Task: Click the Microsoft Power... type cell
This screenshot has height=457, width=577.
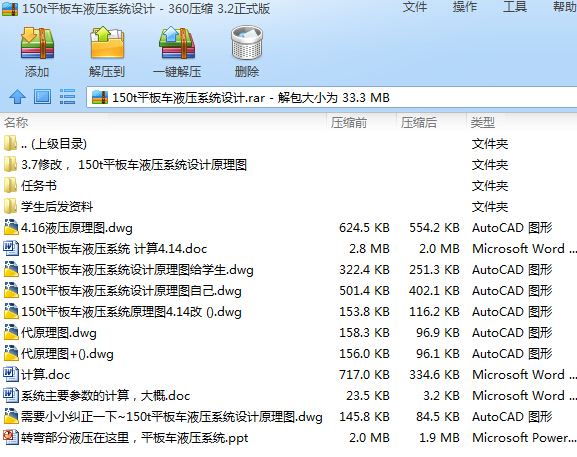Action: coord(524,437)
